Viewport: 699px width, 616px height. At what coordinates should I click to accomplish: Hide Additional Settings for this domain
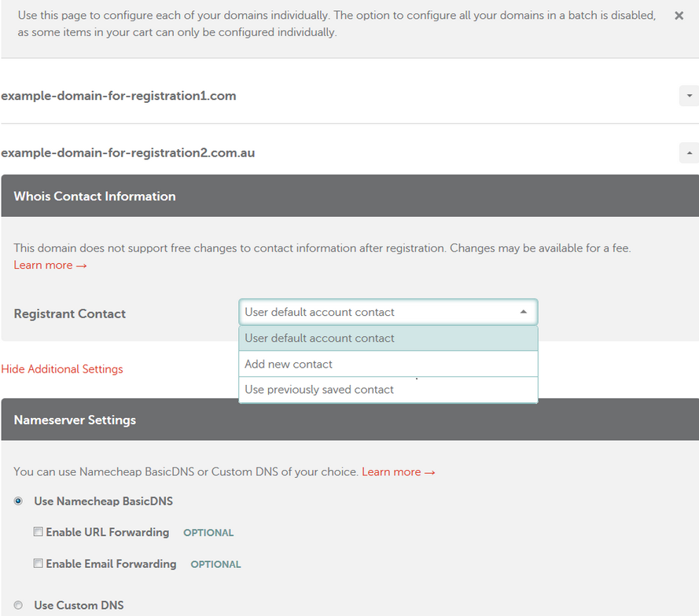(62, 368)
